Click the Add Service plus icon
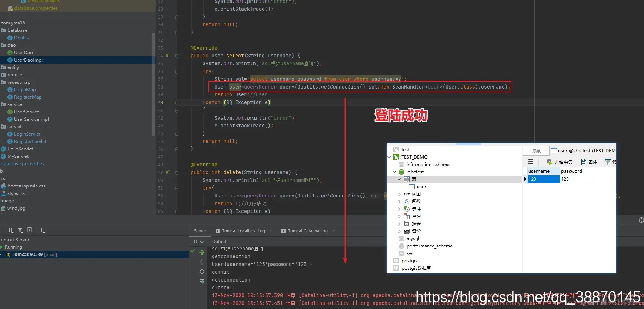This screenshot has height=309, width=644. pos(42,230)
